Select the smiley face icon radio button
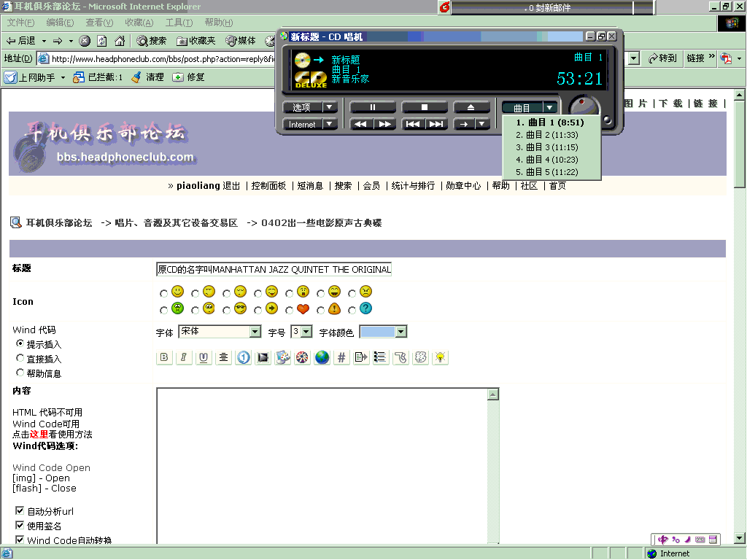747x560 pixels. click(x=164, y=293)
